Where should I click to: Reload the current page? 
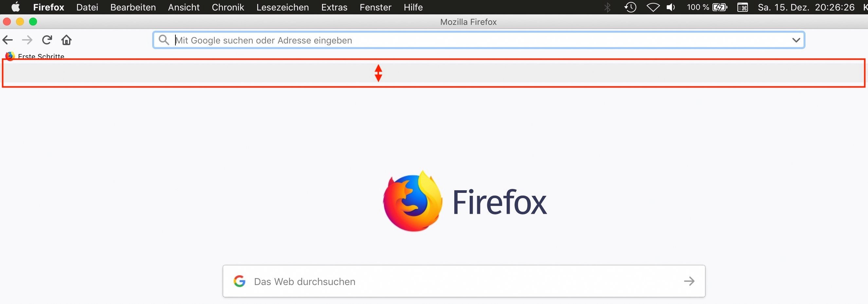tap(47, 40)
